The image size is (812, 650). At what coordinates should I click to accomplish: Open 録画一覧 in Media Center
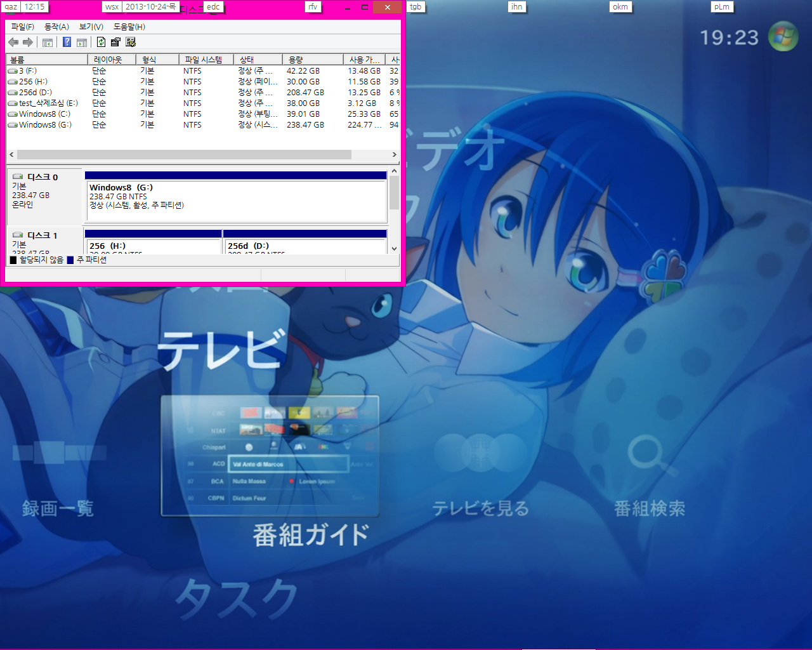58,508
